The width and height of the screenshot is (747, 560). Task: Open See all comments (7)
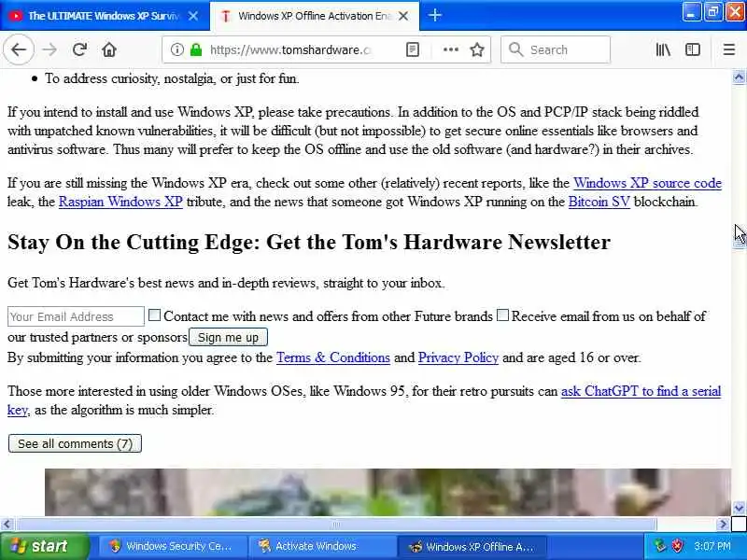coord(75,443)
